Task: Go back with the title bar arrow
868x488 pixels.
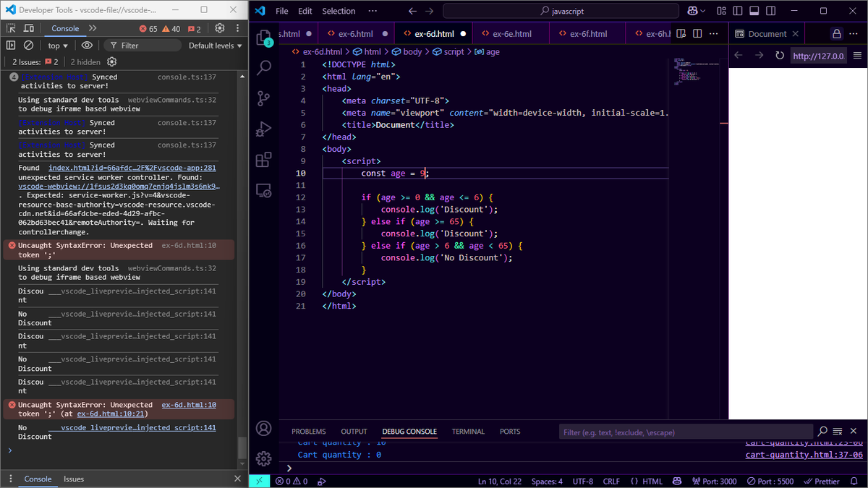Action: click(412, 11)
